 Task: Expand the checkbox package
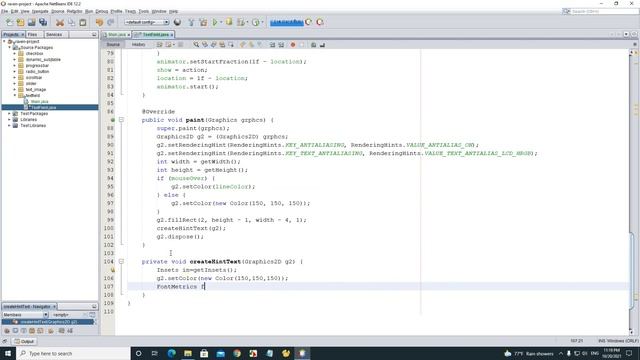15,53
